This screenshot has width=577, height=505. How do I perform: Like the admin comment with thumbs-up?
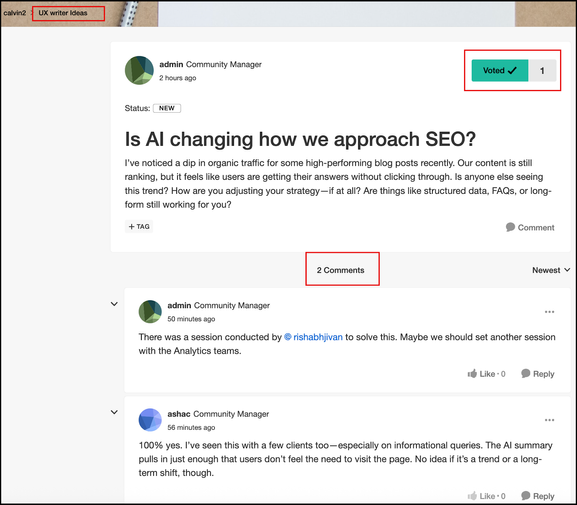coord(486,374)
